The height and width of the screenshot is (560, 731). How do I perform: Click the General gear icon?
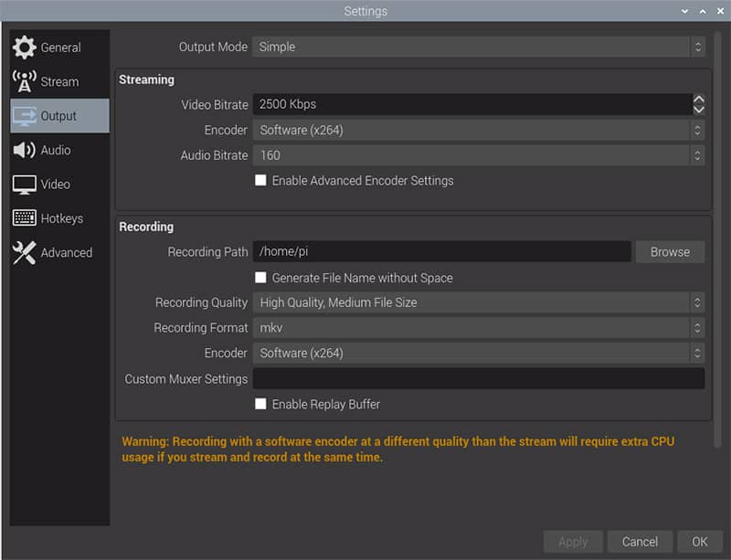click(25, 48)
